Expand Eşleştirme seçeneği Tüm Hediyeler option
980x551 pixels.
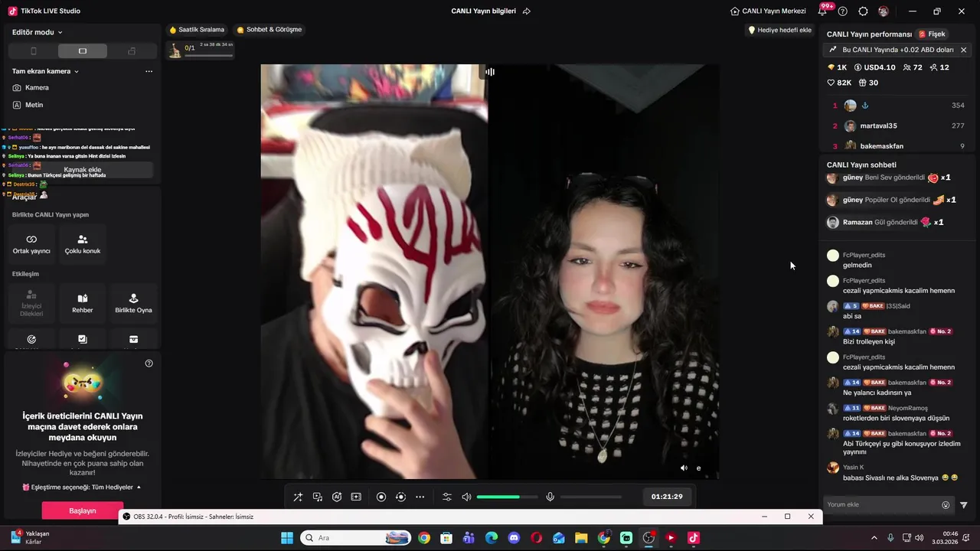pyautogui.click(x=82, y=487)
